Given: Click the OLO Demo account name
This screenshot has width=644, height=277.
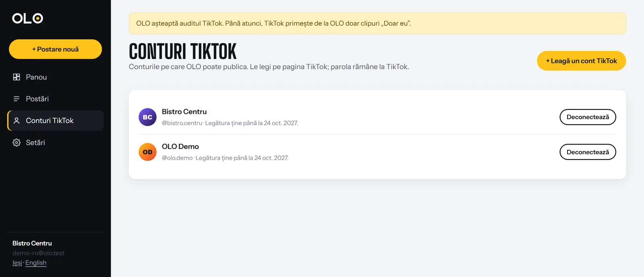Looking at the screenshot, I should (x=180, y=147).
